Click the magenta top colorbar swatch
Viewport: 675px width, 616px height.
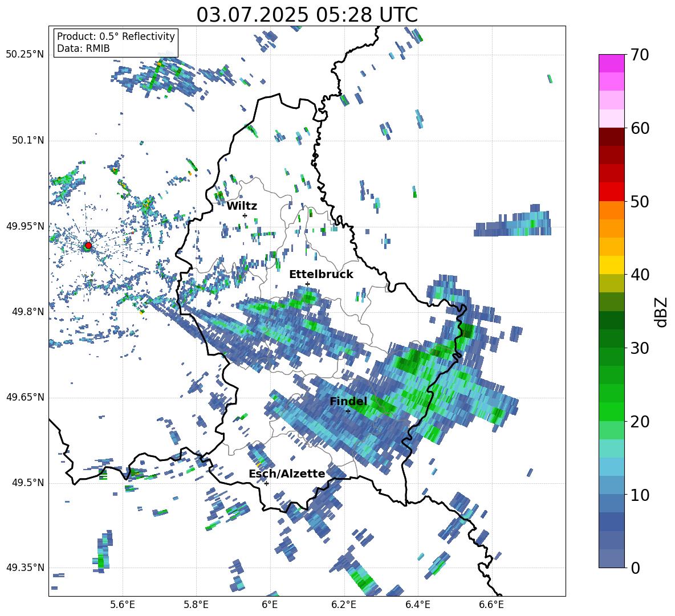611,63
